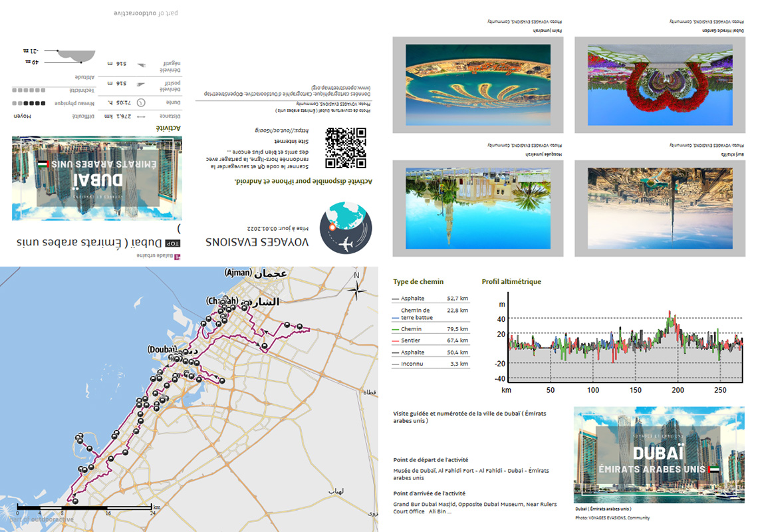Select the '276,1 km' distance value
758x532 pixels.
coord(118,116)
